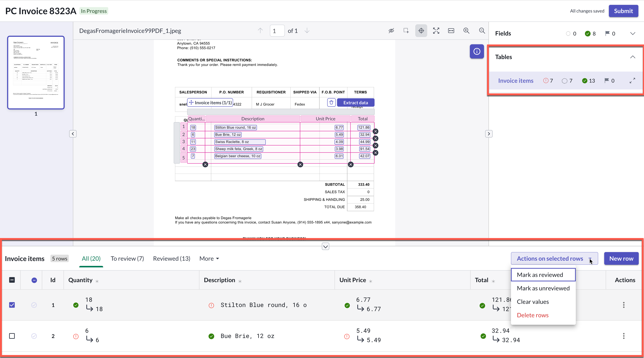
Task: Uncheck the row 1 checkbox
Action: pos(12,305)
